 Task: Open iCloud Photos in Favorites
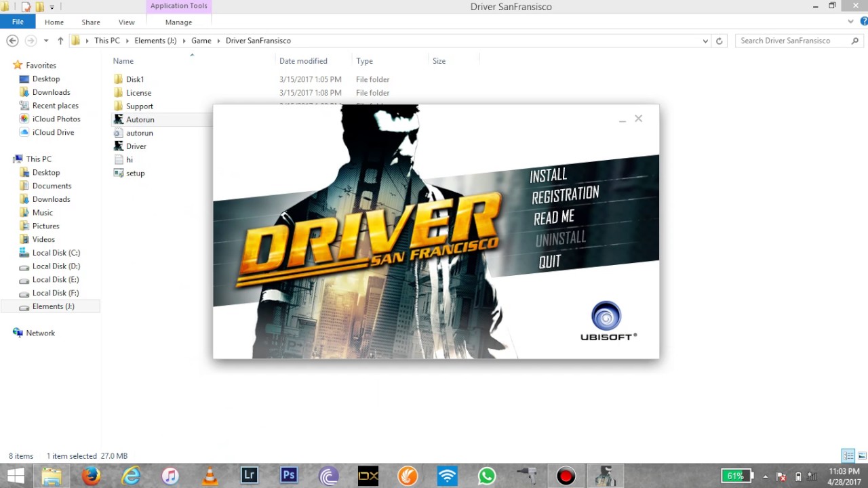(56, 119)
